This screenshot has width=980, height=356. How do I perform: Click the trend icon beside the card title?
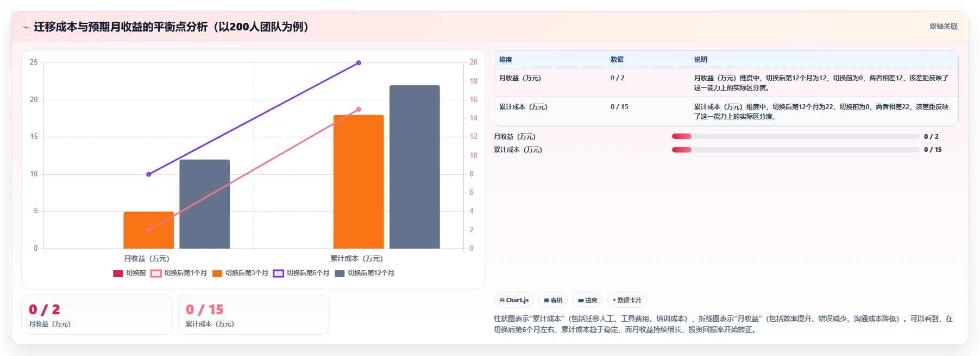(26, 27)
